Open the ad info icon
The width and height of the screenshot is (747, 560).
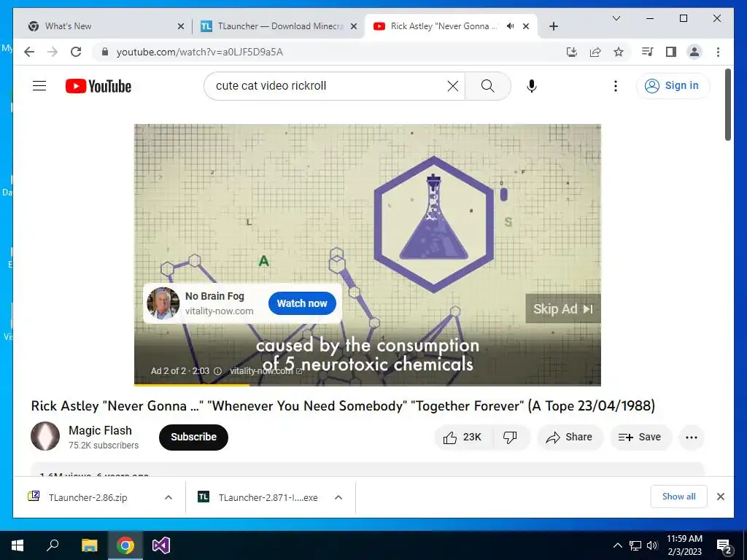[217, 371]
